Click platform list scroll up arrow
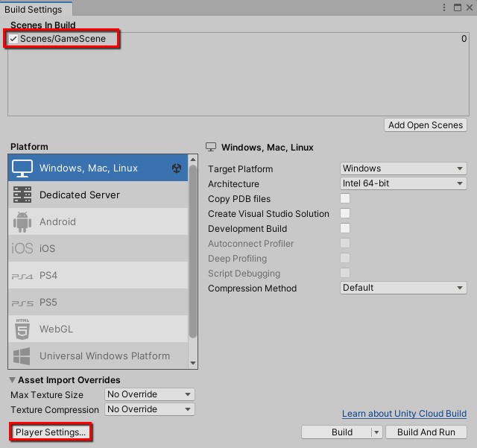 pyautogui.click(x=193, y=160)
